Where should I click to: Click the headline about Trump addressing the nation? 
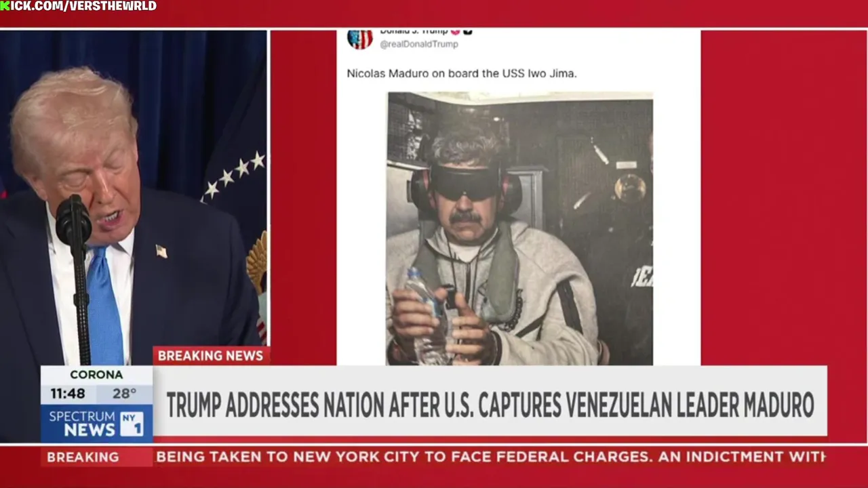tap(490, 405)
